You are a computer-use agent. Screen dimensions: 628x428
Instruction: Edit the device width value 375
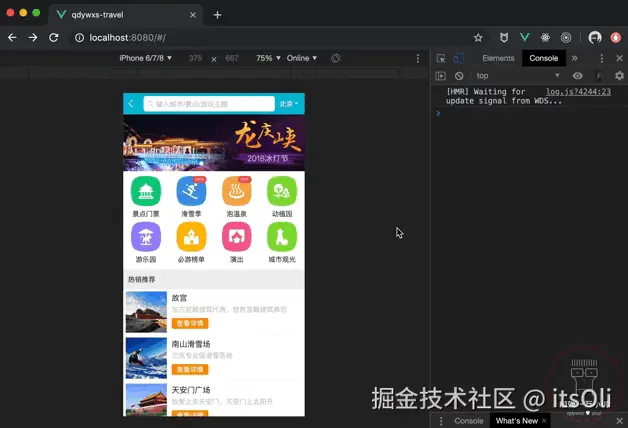click(x=195, y=58)
